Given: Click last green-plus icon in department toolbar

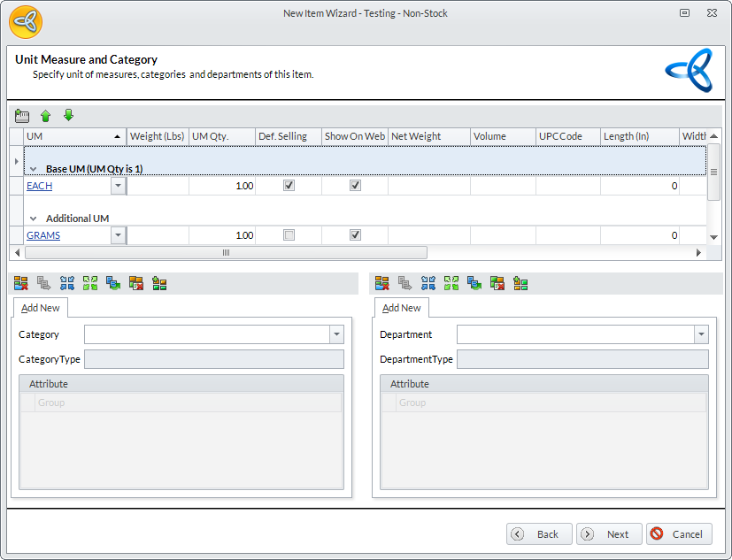Looking at the screenshot, I should (x=520, y=283).
